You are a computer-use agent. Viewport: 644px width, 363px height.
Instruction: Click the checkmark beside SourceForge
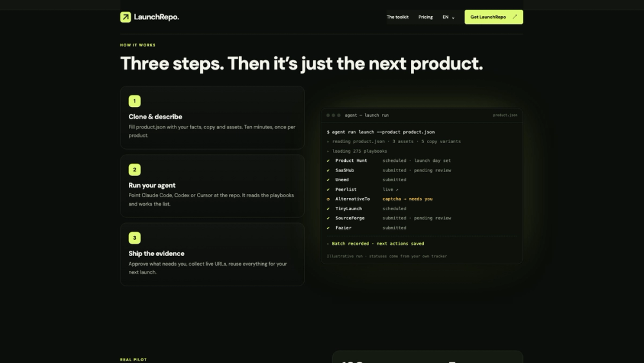[x=328, y=219]
